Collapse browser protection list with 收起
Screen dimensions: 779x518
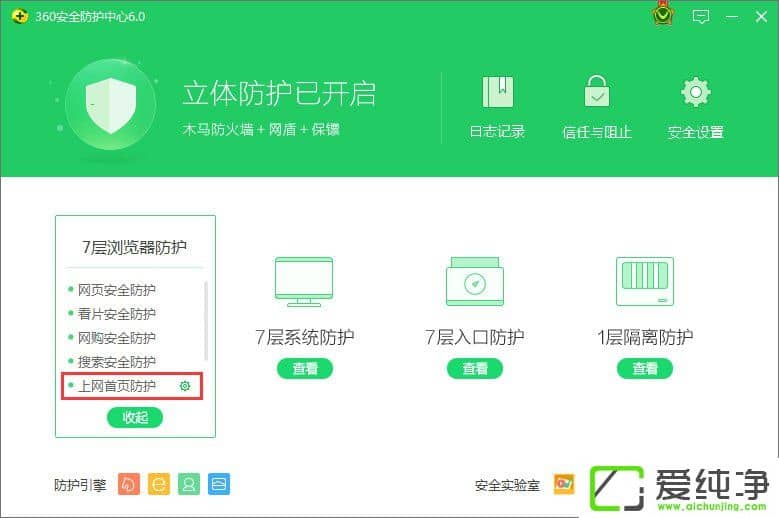tap(135, 418)
